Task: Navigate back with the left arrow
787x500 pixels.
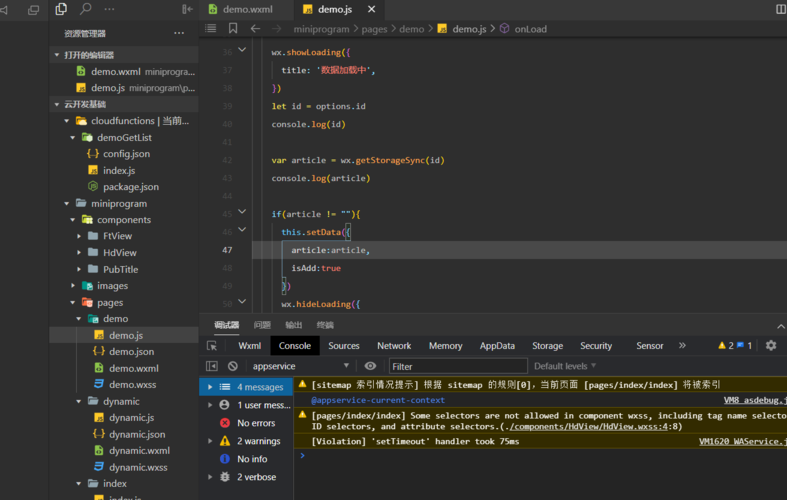Action: [x=255, y=29]
